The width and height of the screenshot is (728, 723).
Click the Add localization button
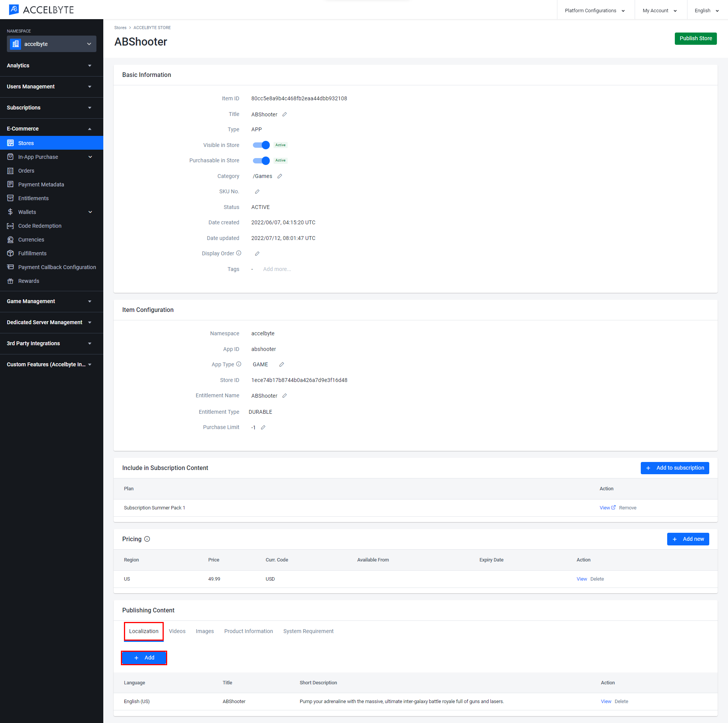pyautogui.click(x=144, y=658)
